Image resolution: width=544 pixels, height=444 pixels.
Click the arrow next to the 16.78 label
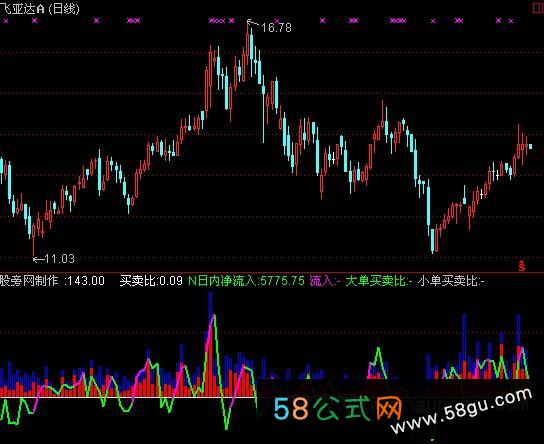(253, 23)
